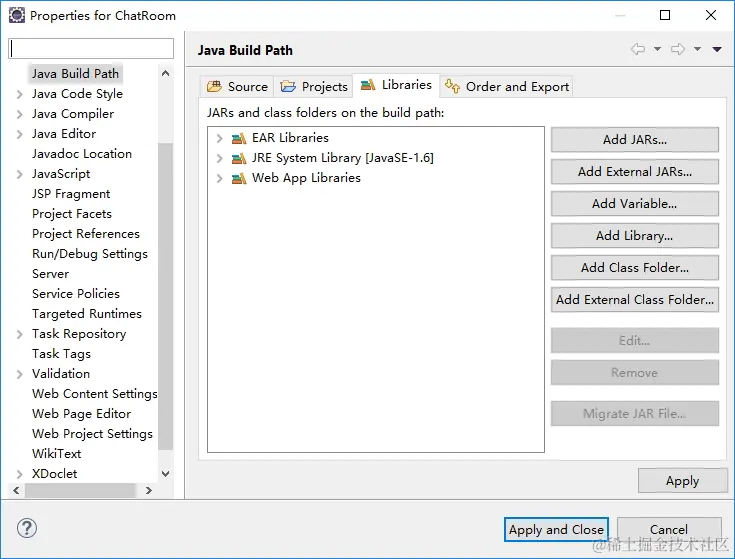
Task: Expand the Web App Libraries node
Action: coord(219,179)
